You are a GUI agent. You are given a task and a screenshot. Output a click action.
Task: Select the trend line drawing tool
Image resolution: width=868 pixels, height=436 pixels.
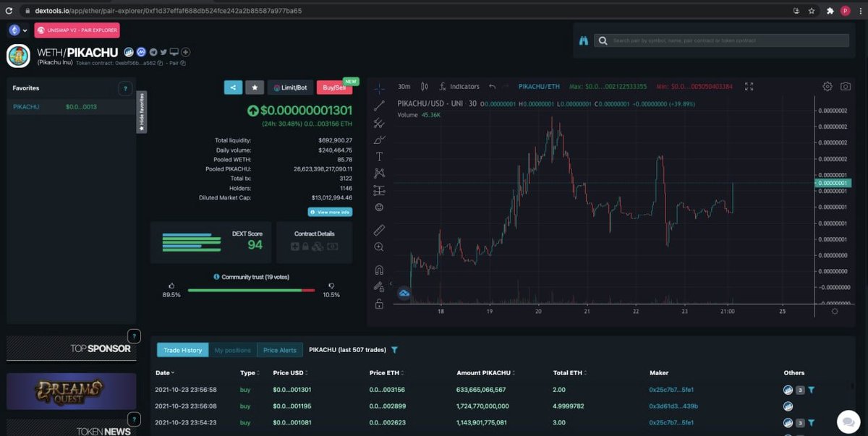[x=379, y=106]
